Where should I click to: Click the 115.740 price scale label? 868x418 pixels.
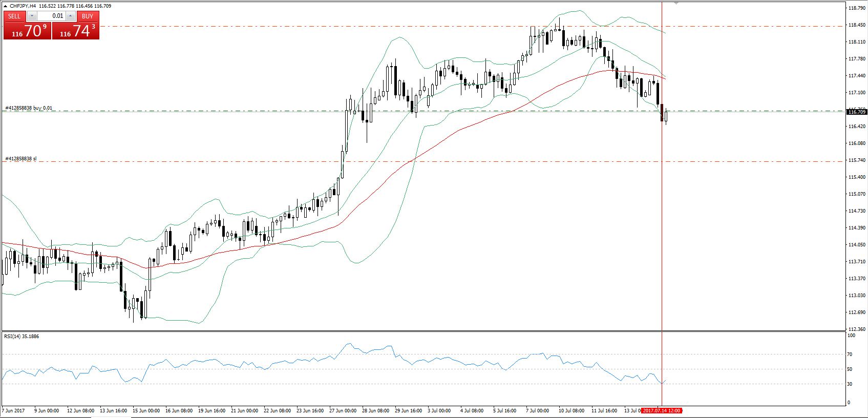coord(857,160)
